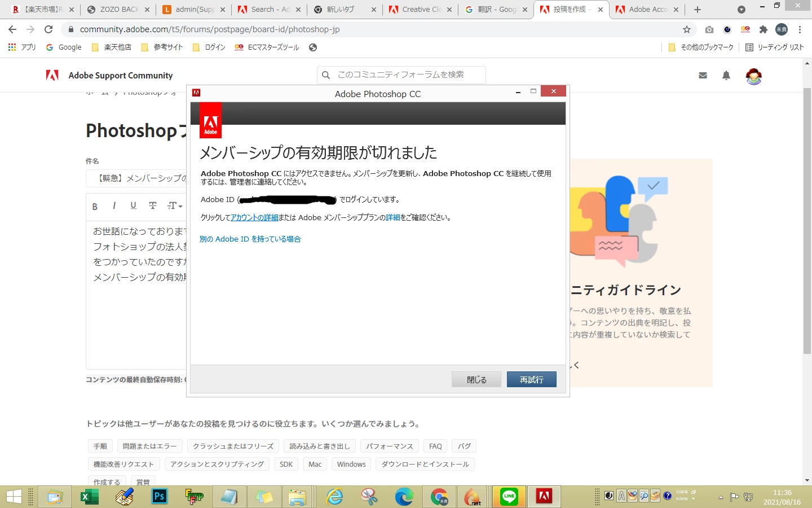Select the Windows topic tag
812x508 pixels.
point(351,465)
